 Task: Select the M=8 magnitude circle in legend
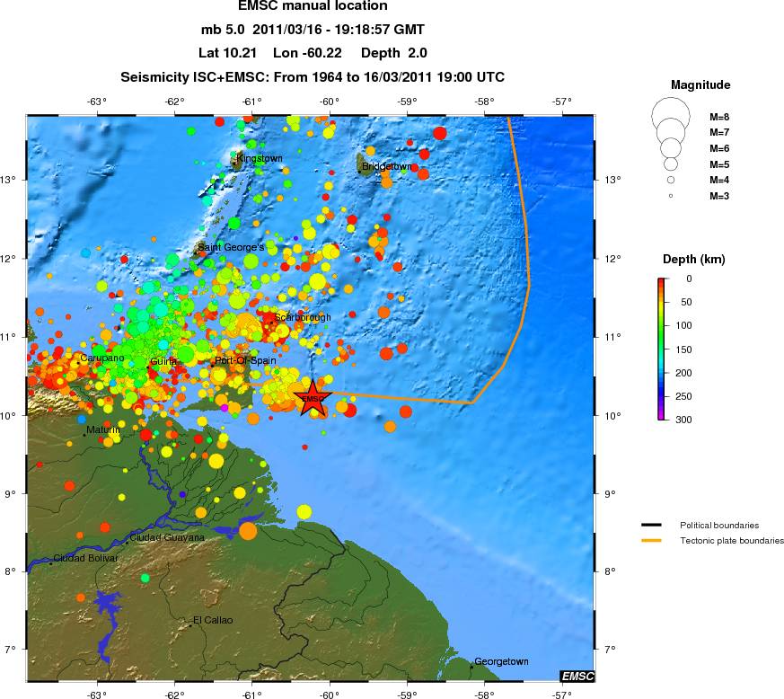click(x=671, y=116)
